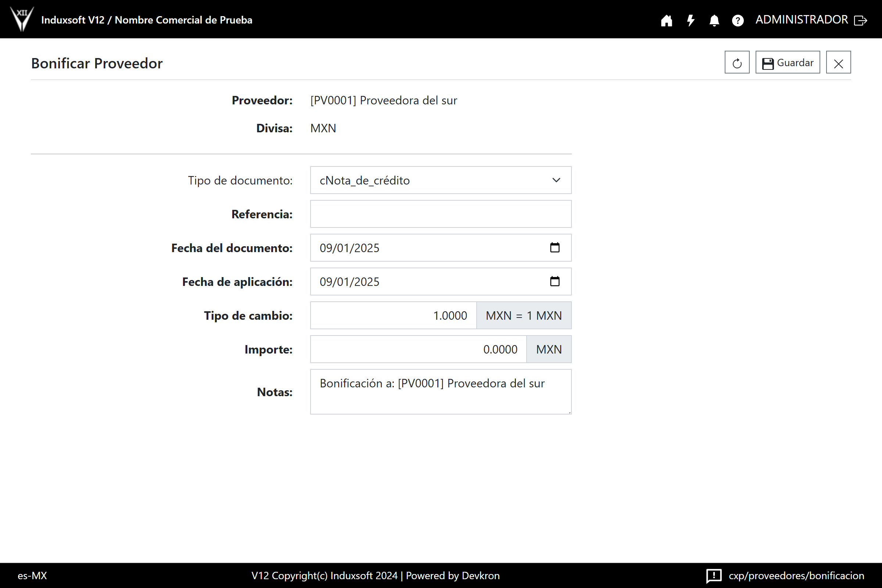Viewport: 882px width, 588px height.
Task: Click the logout icon beside ADMINISTRADOR
Action: pyautogui.click(x=860, y=20)
